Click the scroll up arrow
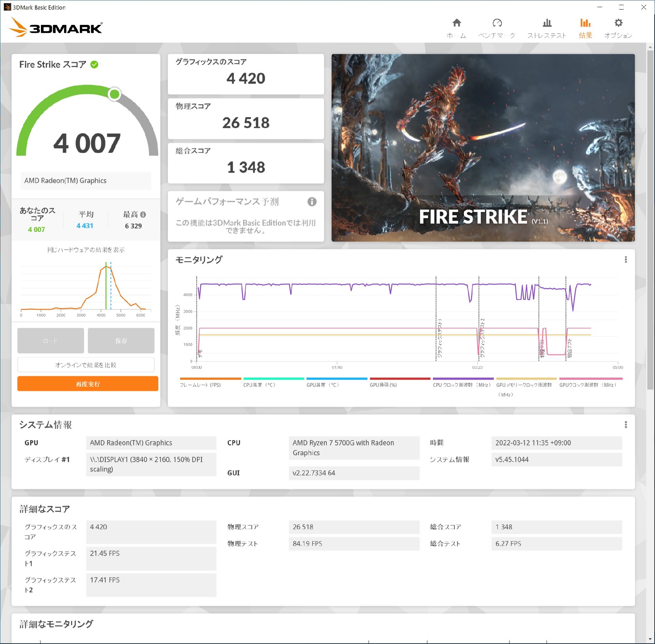This screenshot has width=655, height=644. tap(650, 47)
